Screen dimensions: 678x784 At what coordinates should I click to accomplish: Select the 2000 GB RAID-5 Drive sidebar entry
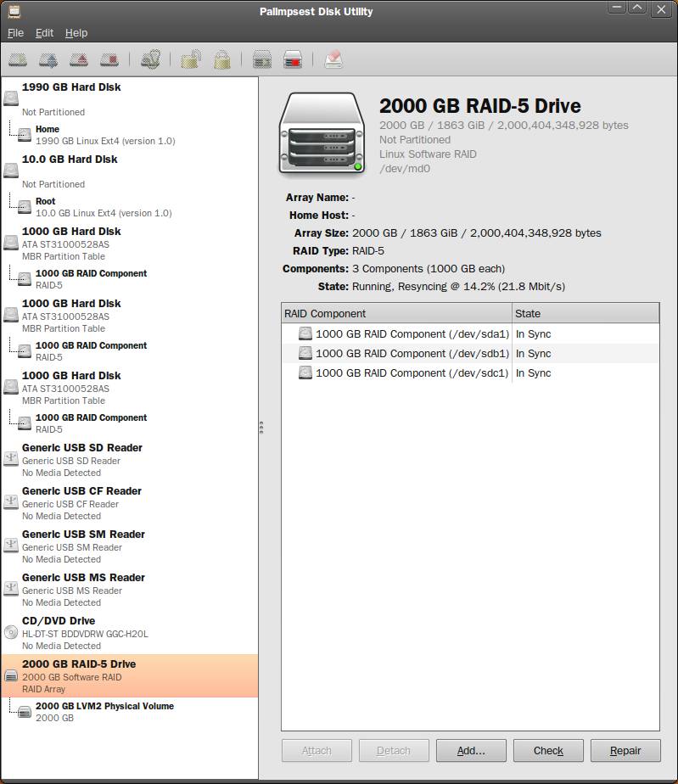pyautogui.click(x=130, y=676)
